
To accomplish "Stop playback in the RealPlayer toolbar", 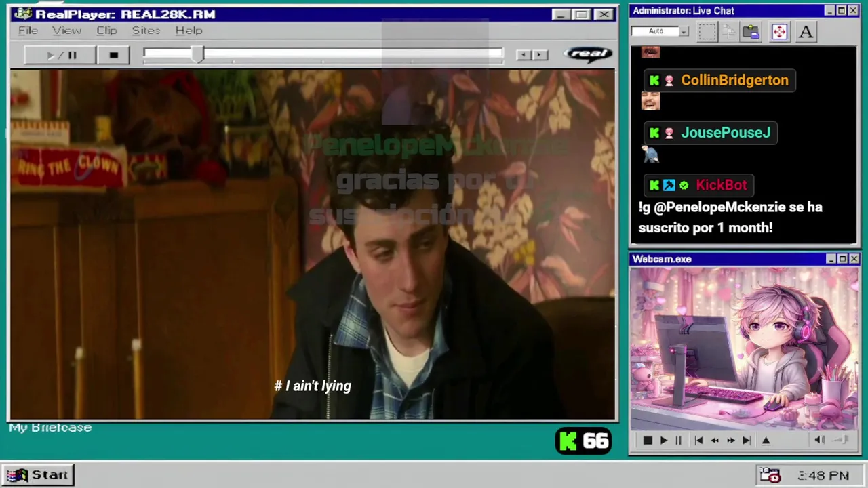I will (113, 55).
